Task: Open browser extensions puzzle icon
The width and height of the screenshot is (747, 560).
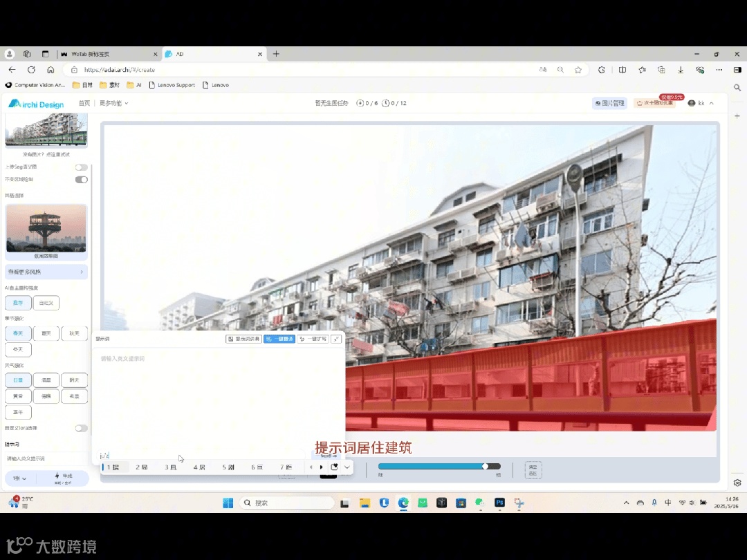Action: (602, 70)
